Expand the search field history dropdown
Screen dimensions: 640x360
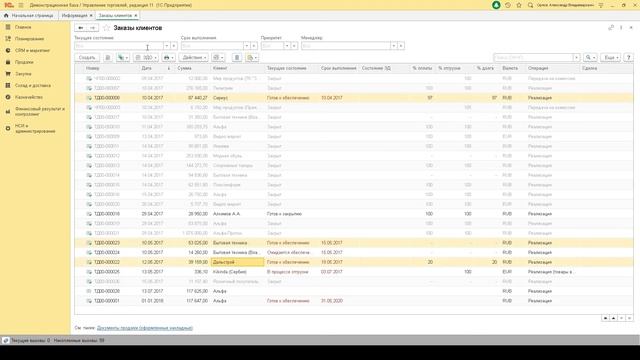pyautogui.click(x=576, y=58)
